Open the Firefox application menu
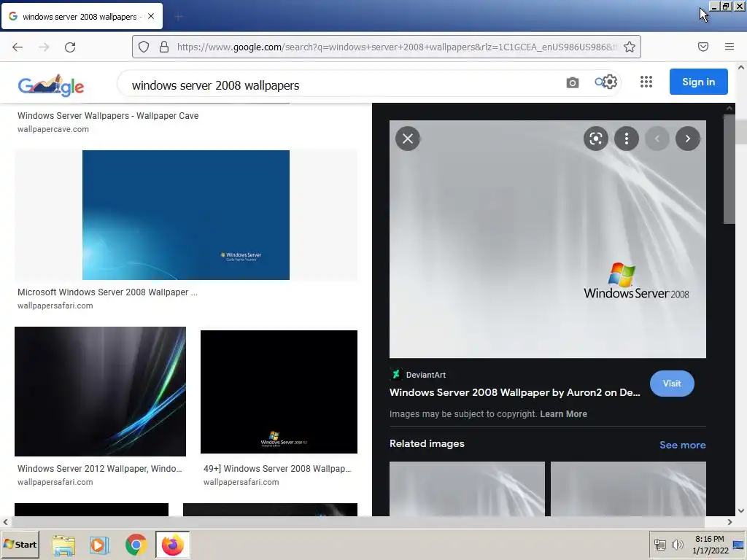Viewport: 747px width, 560px height. [729, 47]
